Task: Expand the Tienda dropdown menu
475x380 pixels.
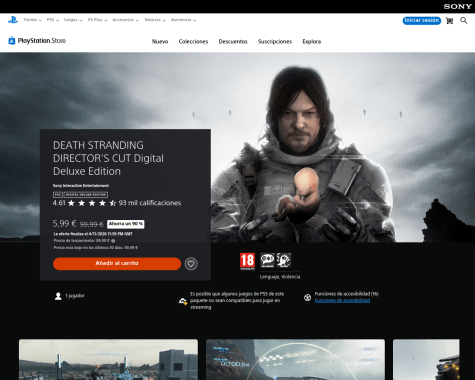Action: (x=32, y=20)
